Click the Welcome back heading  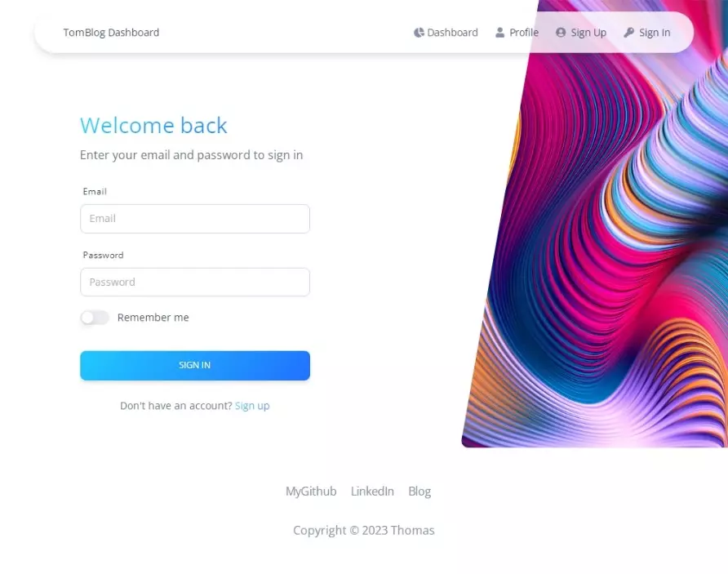(153, 126)
